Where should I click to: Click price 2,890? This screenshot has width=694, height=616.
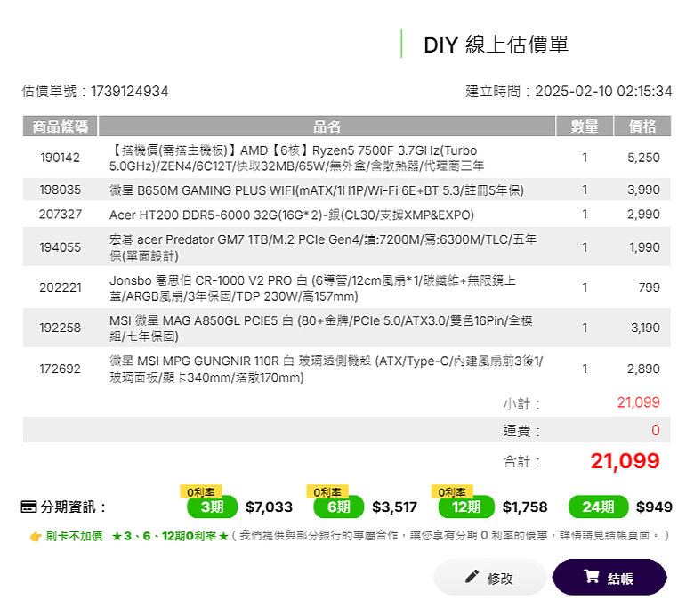point(643,369)
